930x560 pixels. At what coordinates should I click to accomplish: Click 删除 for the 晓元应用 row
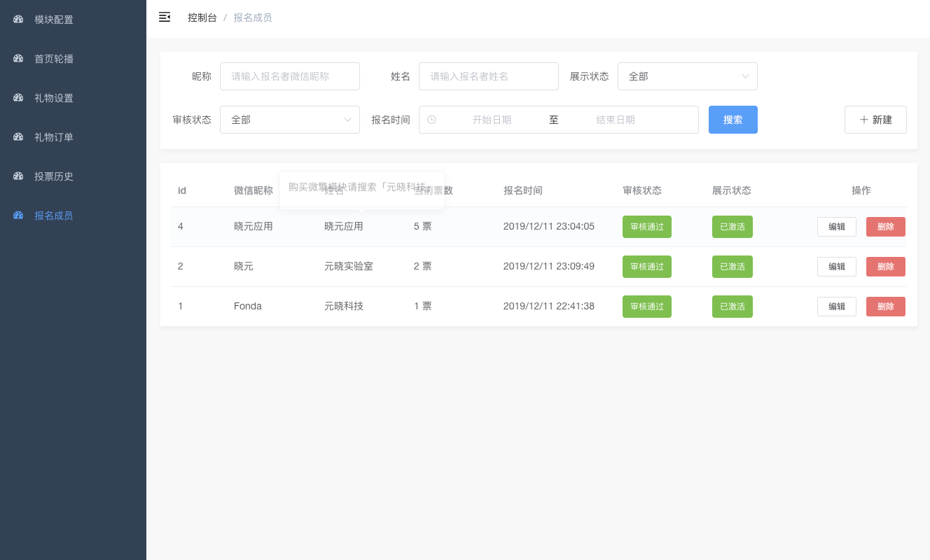[886, 227]
